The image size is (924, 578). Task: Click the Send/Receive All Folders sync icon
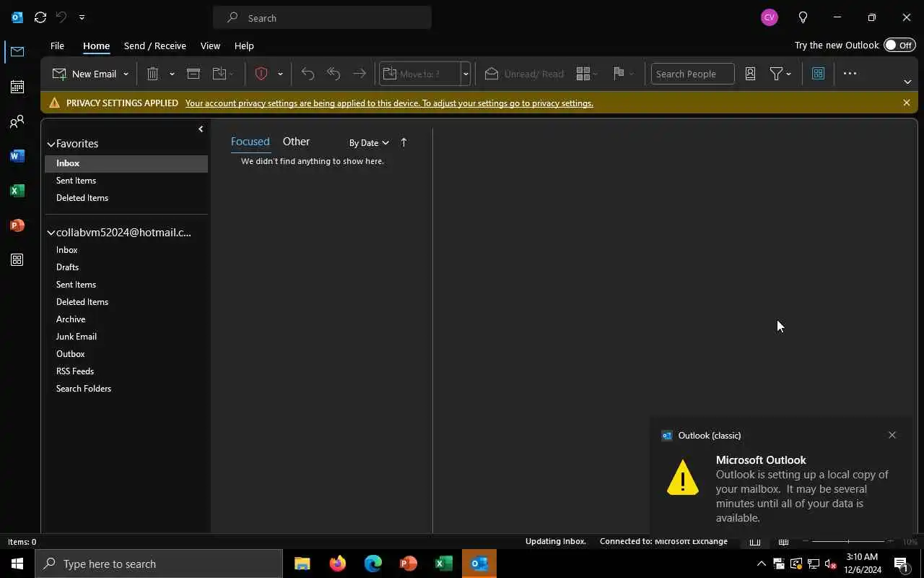point(40,17)
